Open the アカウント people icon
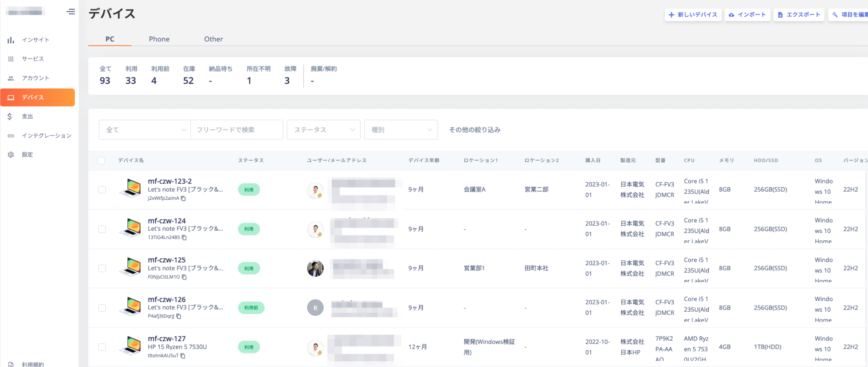 [11, 78]
